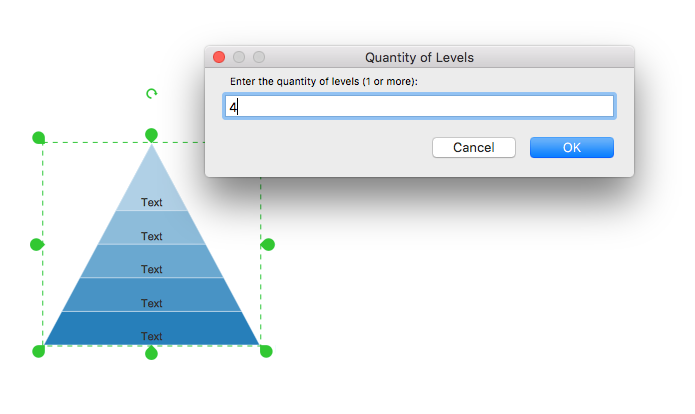Select the fourth pyramid level from the top
This screenshot has height=414, width=695.
tap(151, 303)
